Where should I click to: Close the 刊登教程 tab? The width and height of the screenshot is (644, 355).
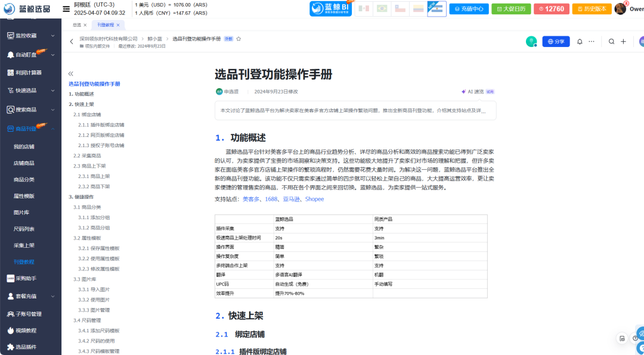click(118, 25)
